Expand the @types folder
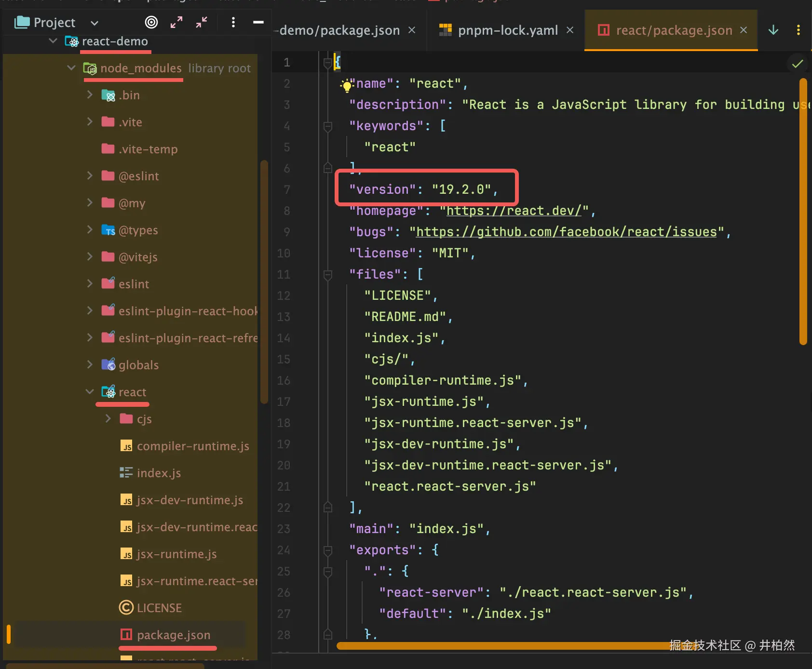 [x=90, y=230]
